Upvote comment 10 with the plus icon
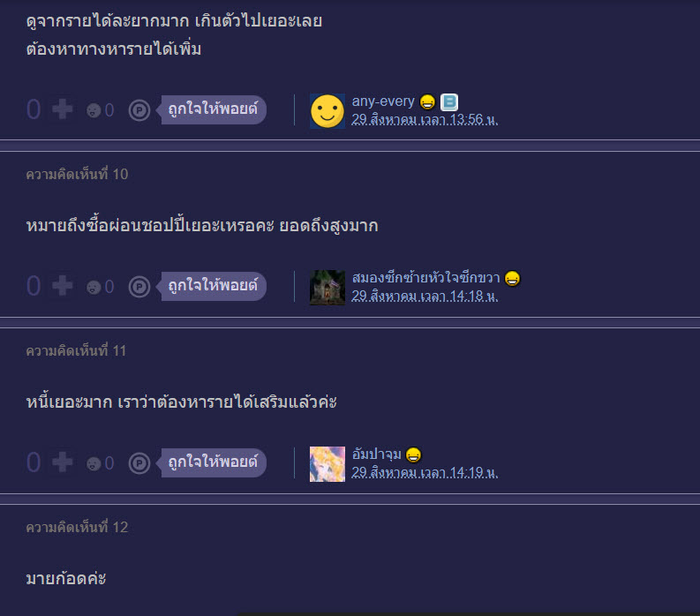700x616 pixels. pos(62,286)
